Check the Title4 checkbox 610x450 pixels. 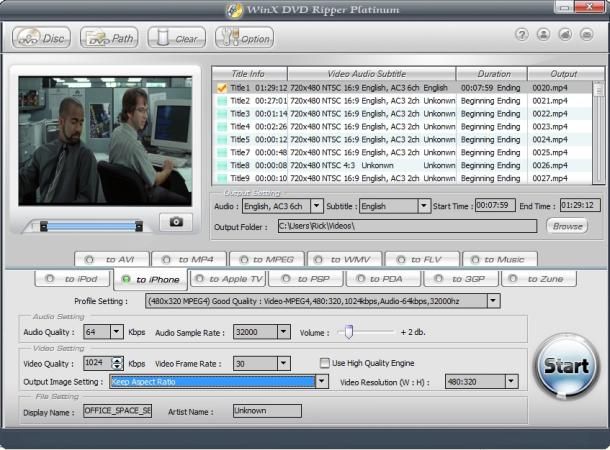222,127
